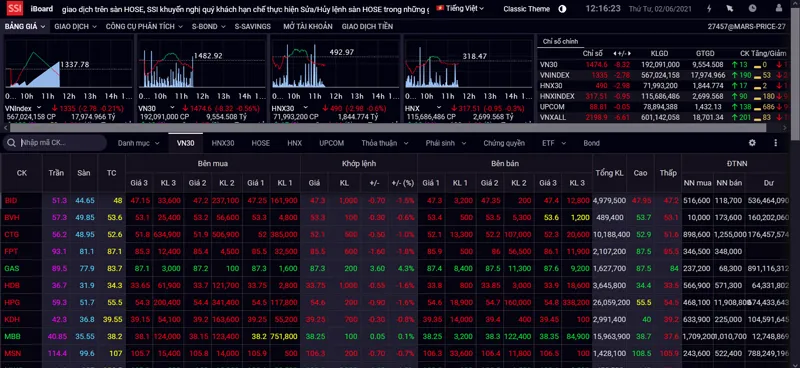Viewport: 800px width, 368px height.
Task: Open the HNX30 chart selector dropdown
Action: (x=306, y=108)
